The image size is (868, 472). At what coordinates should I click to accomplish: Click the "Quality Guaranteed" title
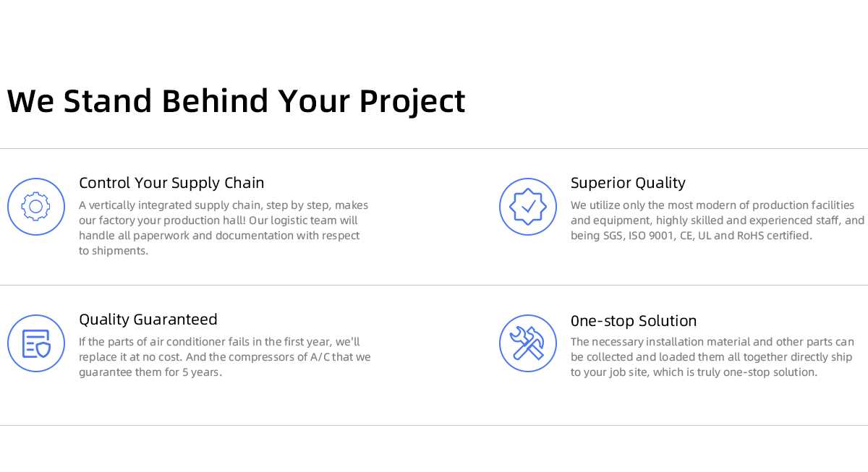pyautogui.click(x=148, y=319)
